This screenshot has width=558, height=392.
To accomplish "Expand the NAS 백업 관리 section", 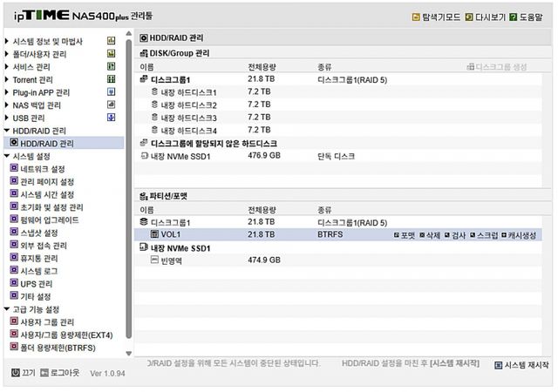I will click(x=7, y=105).
